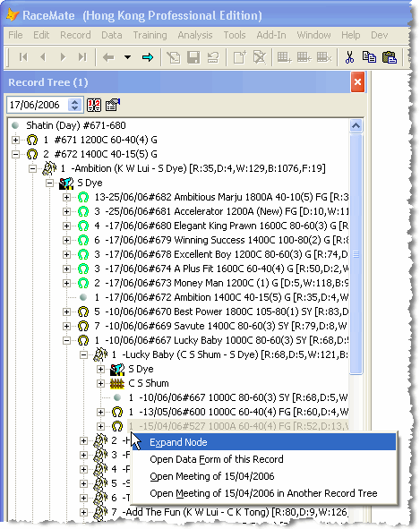Collapse race 2 #672 1400C node

[15, 154]
